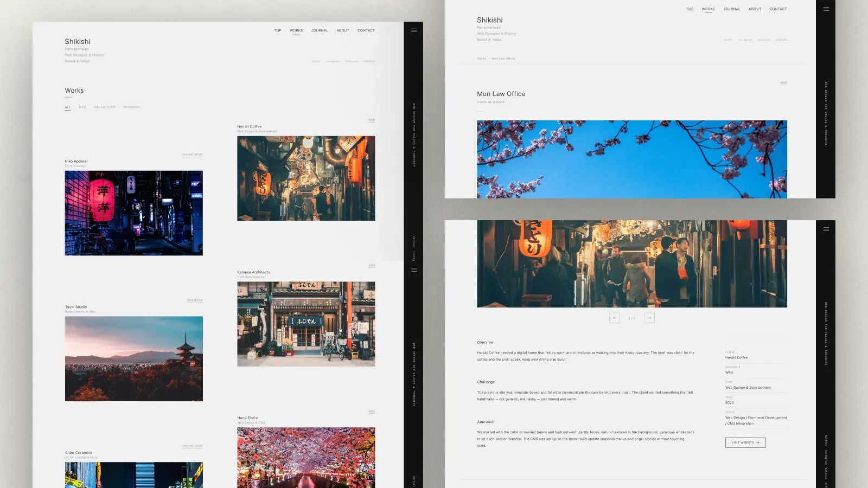Open the twitter social link

315,61
